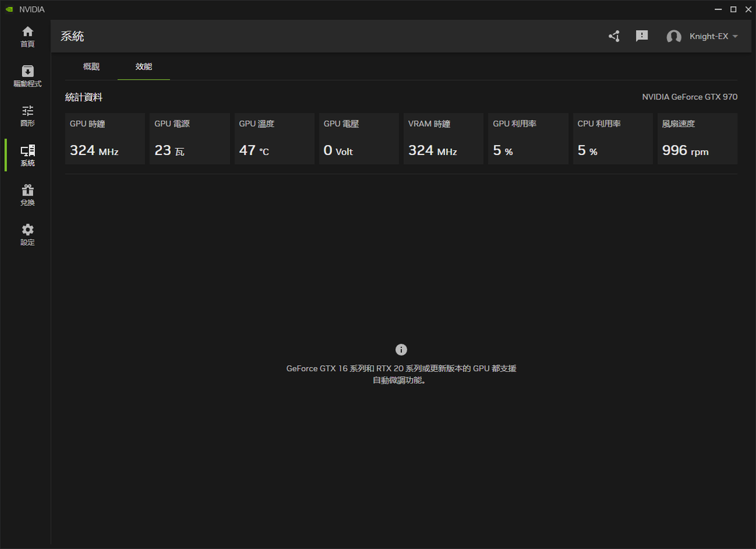The width and height of the screenshot is (756, 549).
Task: Open the 設定 settings gear icon
Action: 27,235
